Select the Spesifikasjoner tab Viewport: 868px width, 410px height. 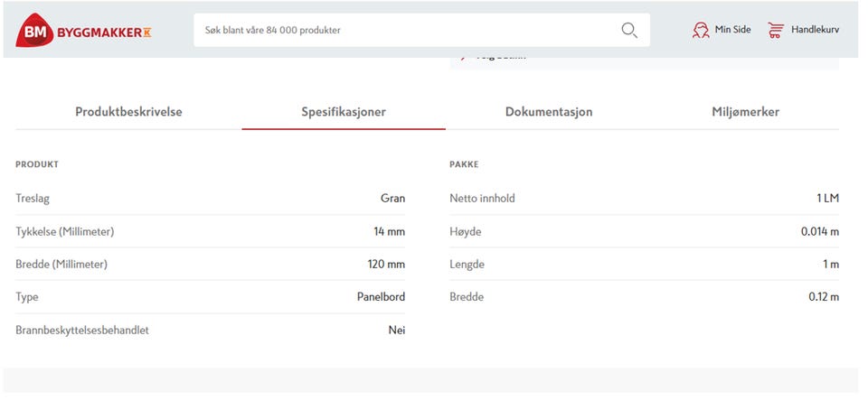(x=344, y=112)
